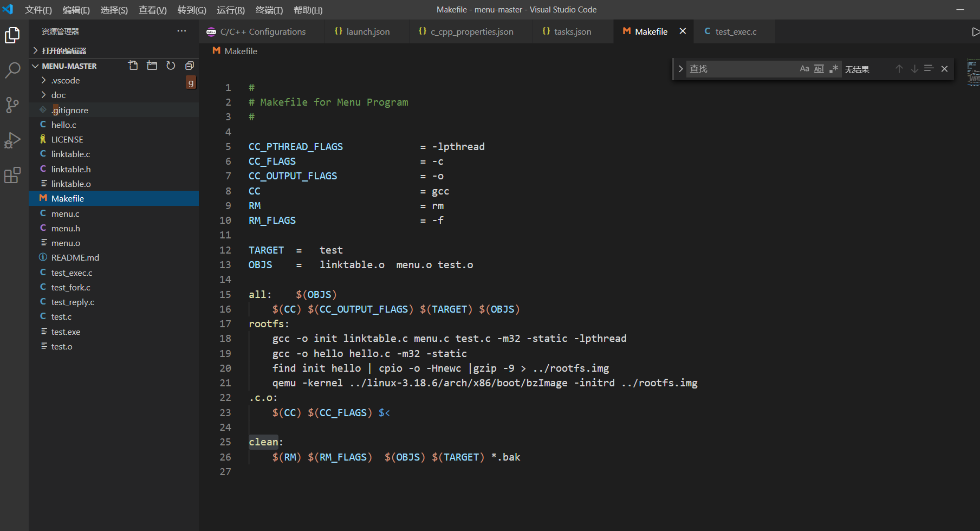Open the Source Control view

pyautogui.click(x=12, y=105)
